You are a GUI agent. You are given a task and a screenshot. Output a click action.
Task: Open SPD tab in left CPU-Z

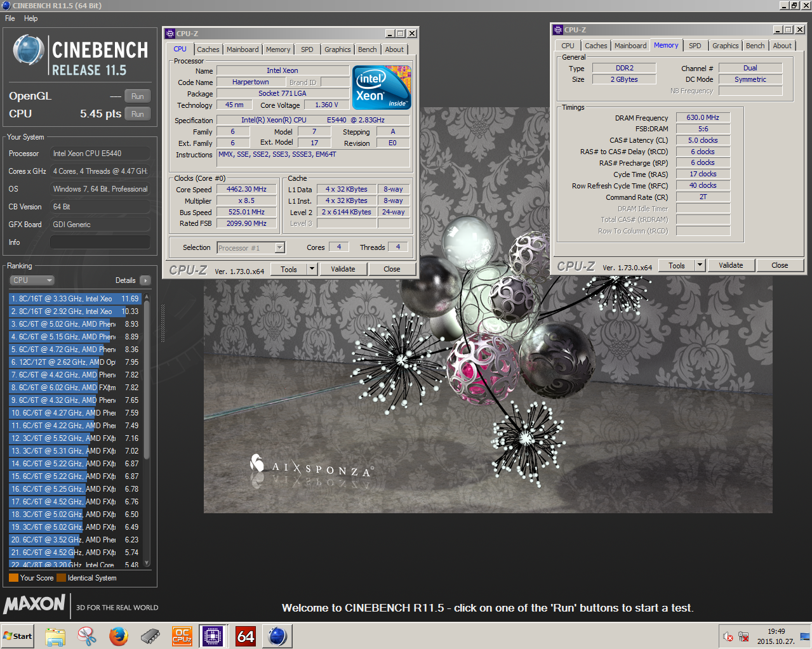click(x=307, y=49)
